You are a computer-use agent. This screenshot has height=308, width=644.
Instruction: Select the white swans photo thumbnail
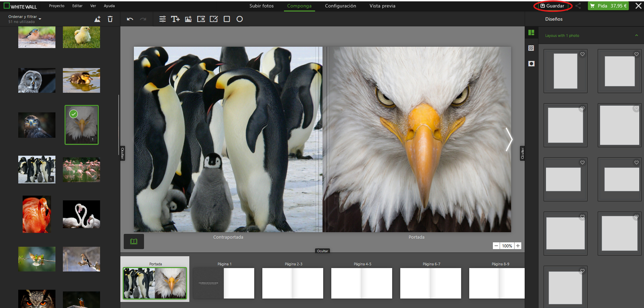(81, 214)
